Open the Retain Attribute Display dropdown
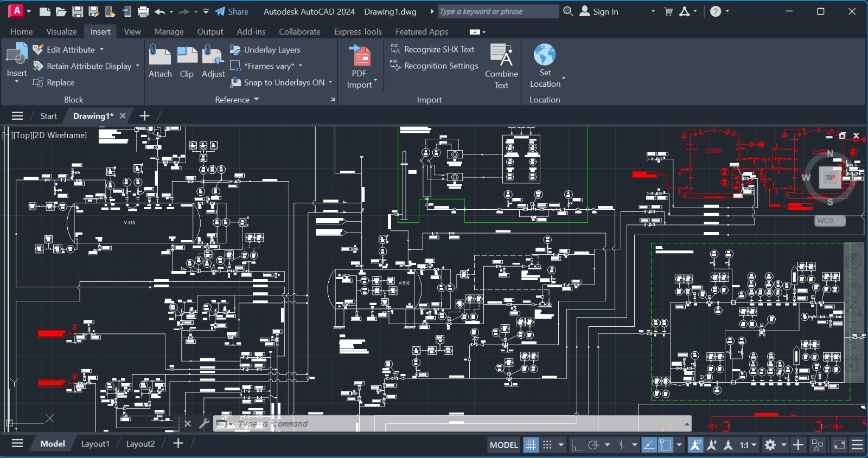Viewport: 868px width, 458px height. [138, 66]
